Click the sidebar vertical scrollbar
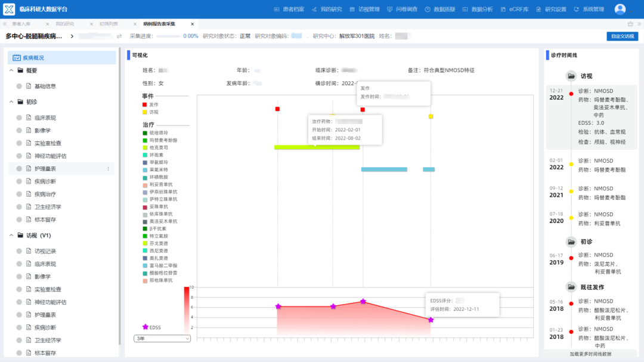This screenshot has width=644, height=362. (x=119, y=197)
